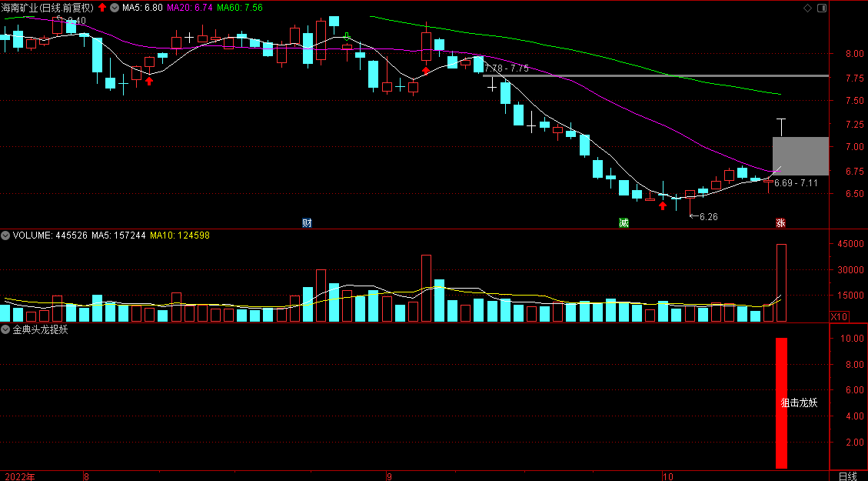Screen dimensions: 868x481
Task: Open the main chart indicator dropdown arrow
Action: point(114,8)
